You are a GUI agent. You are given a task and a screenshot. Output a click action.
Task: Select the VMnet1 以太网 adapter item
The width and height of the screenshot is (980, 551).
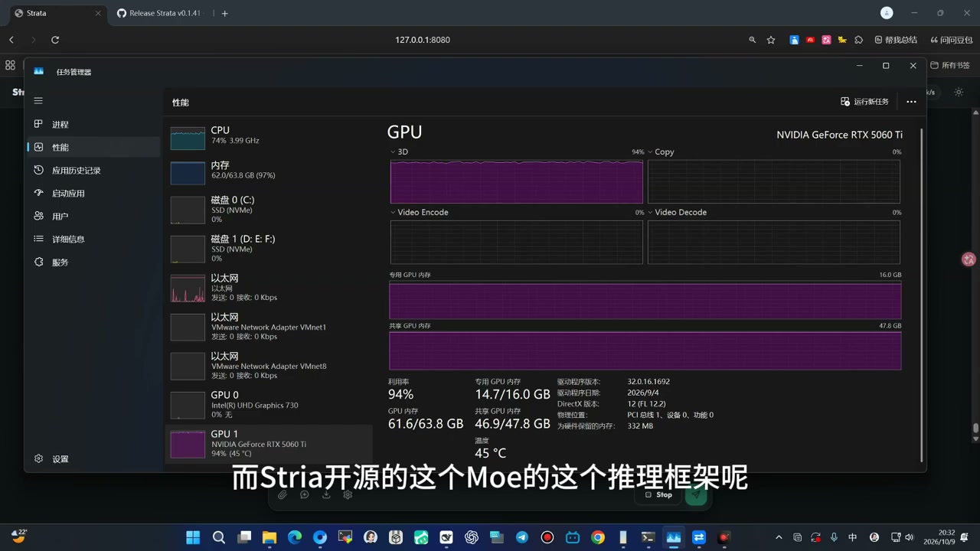click(269, 327)
